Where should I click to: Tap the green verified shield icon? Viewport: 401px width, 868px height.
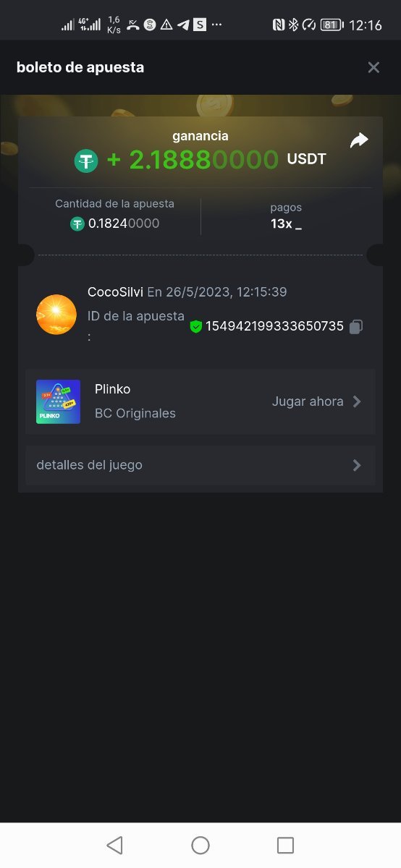click(x=195, y=327)
